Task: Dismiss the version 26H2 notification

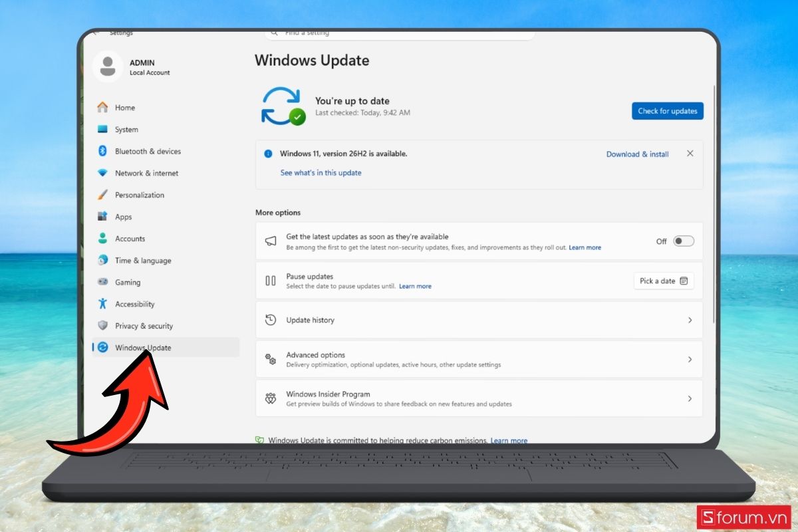Action: (x=690, y=154)
